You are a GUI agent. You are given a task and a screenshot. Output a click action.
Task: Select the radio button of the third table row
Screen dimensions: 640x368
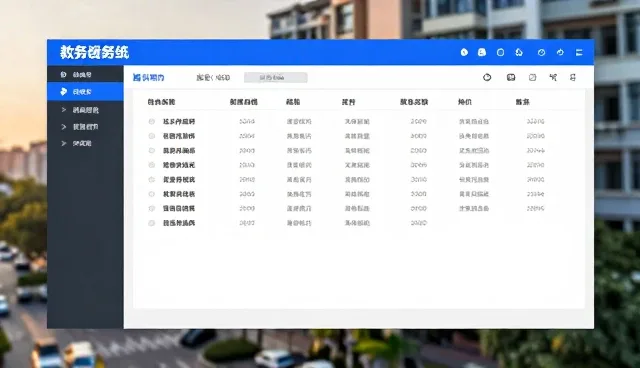point(151,151)
